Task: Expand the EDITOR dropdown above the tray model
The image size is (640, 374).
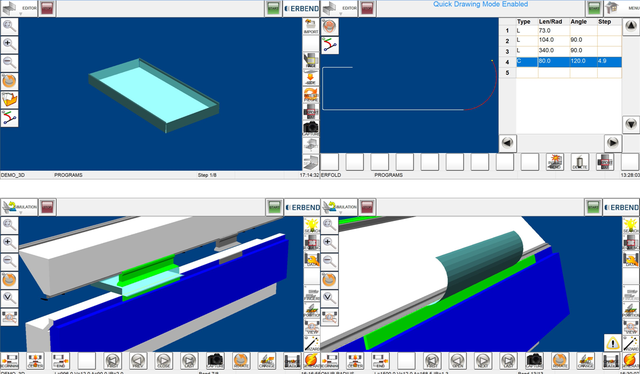Action: point(19,9)
